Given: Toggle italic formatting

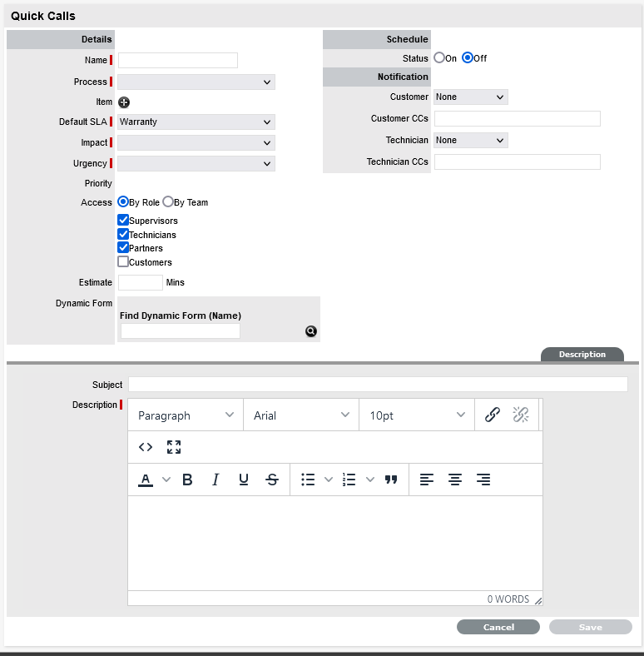Looking at the screenshot, I should point(215,480).
